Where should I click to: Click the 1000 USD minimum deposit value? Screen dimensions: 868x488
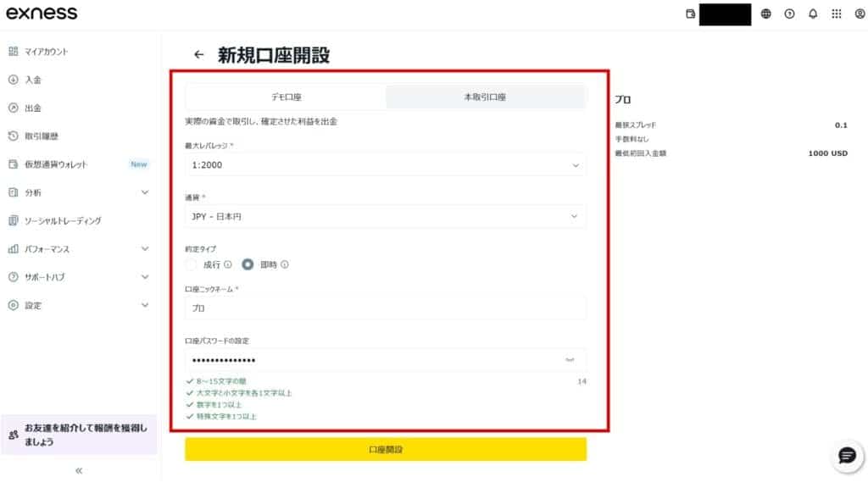point(827,153)
